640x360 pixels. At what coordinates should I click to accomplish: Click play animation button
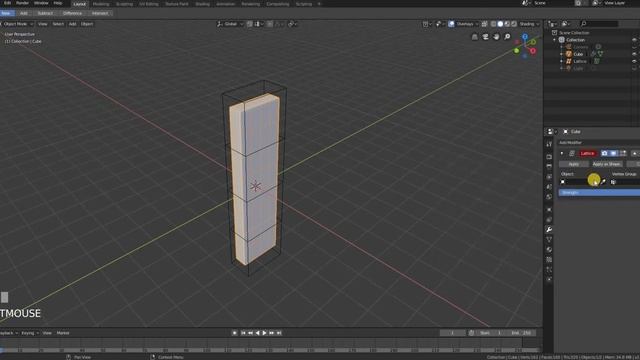tap(264, 333)
